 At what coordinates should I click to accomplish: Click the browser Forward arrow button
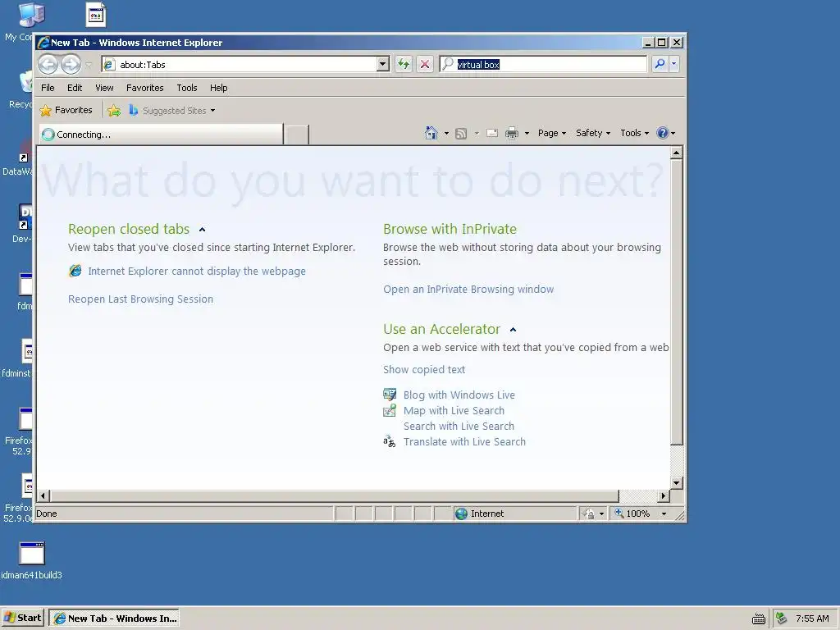click(71, 65)
